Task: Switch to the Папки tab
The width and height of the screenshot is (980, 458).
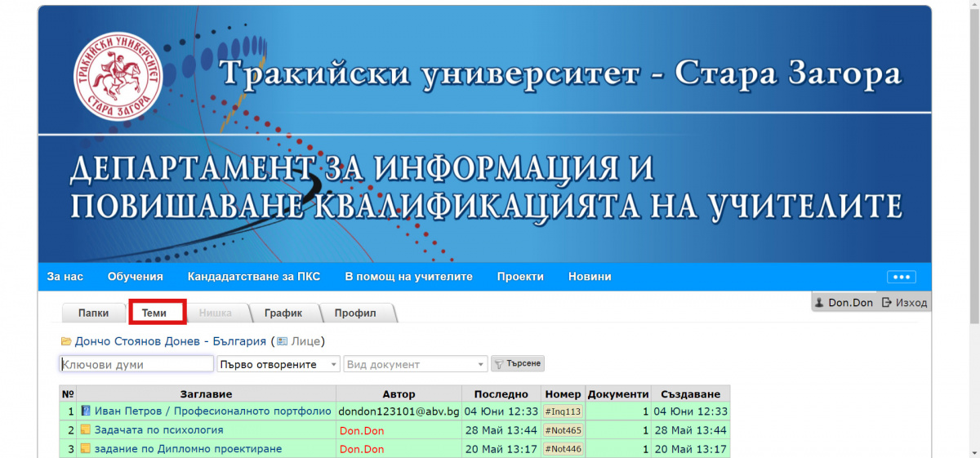Action: pos(93,313)
